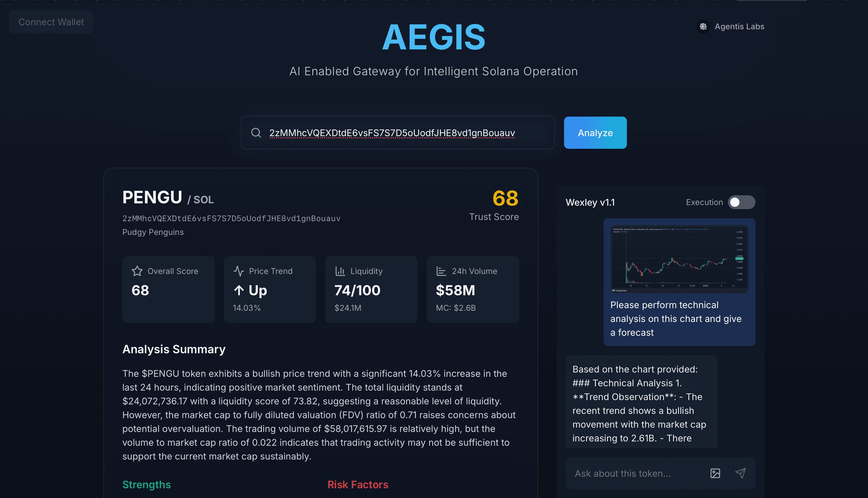Expand the Analysis Summary details
This screenshot has width=868, height=498.
[173, 348]
